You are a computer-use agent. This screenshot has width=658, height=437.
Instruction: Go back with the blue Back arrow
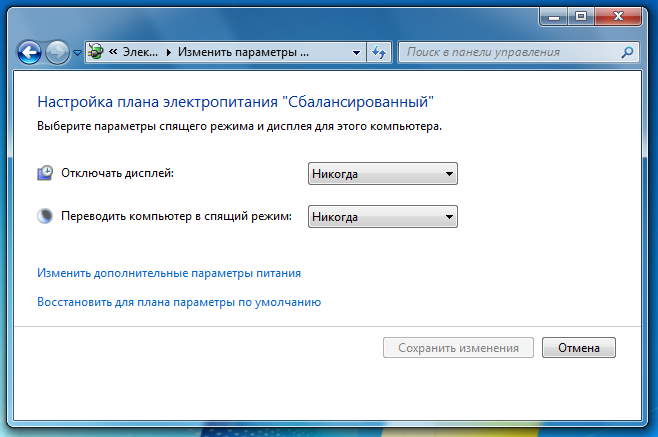[29, 53]
